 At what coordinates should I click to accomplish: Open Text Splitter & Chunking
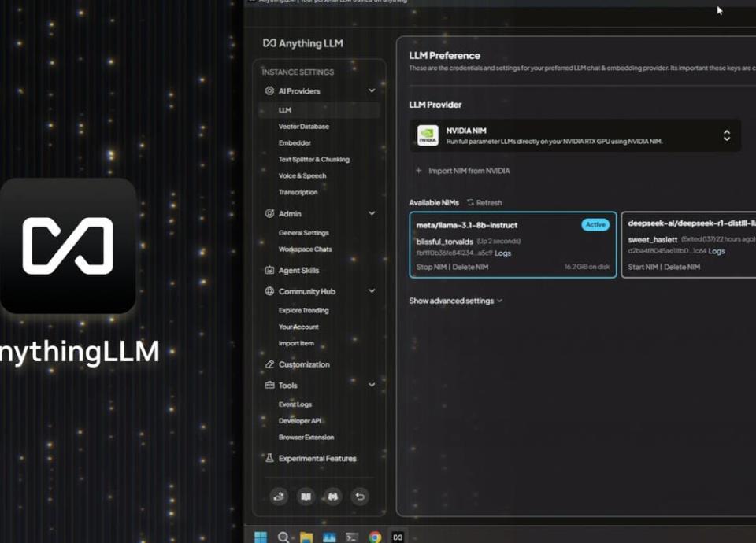314,159
